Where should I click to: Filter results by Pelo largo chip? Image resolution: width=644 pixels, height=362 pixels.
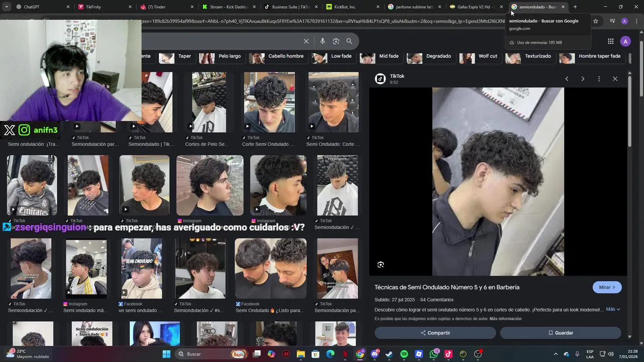pyautogui.click(x=221, y=56)
